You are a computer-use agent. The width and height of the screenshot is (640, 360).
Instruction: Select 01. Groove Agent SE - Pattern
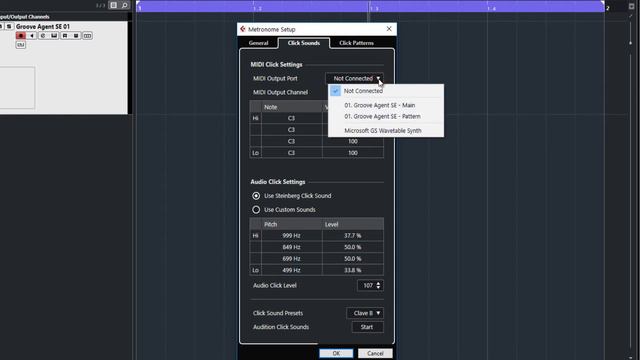click(x=386, y=116)
